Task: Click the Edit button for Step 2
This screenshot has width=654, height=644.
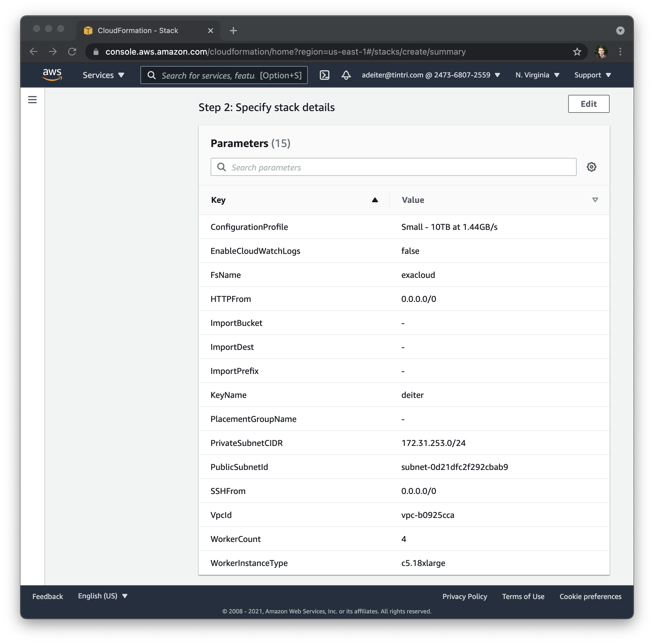Action: 588,104
